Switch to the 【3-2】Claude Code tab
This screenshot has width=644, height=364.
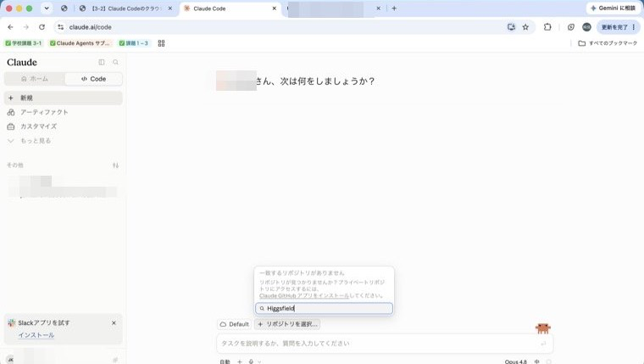tap(125, 8)
